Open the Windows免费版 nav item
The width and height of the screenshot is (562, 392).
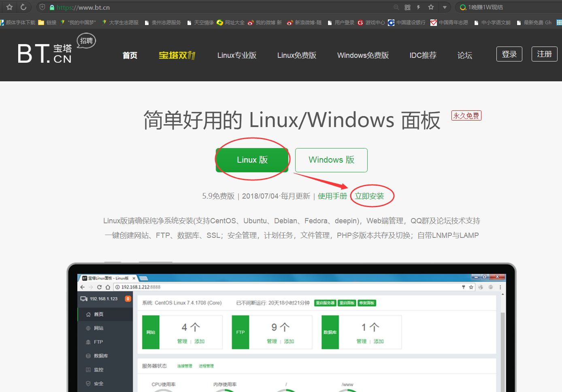tap(363, 55)
